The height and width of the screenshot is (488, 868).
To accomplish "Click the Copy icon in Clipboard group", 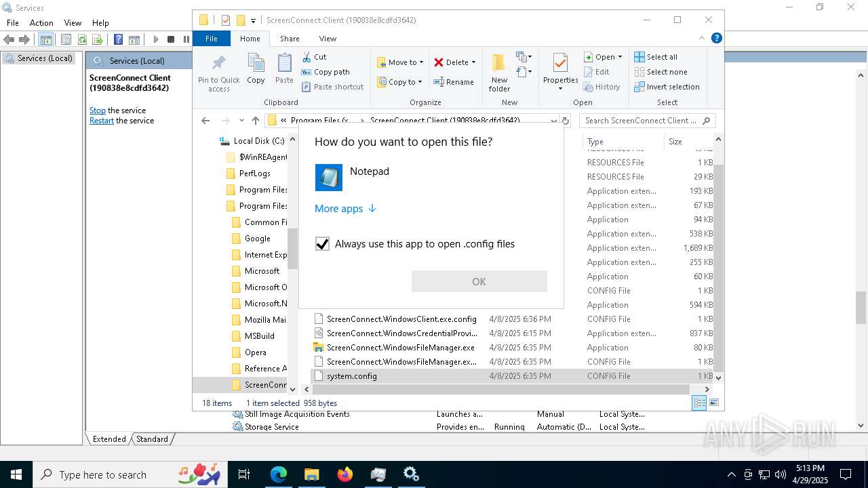I will pos(256,63).
